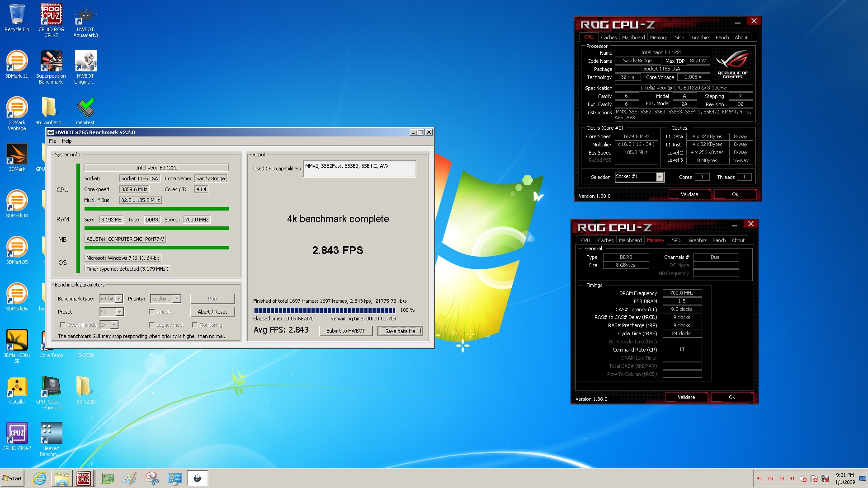868x488 pixels.
Task: Expand the Socket #1 selection dropdown
Action: click(x=660, y=177)
